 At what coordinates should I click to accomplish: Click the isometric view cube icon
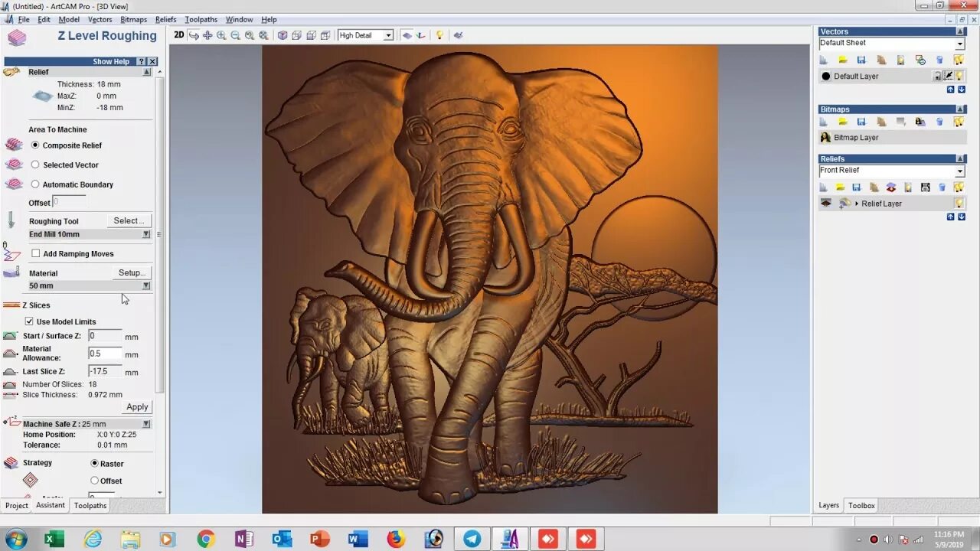tap(283, 35)
